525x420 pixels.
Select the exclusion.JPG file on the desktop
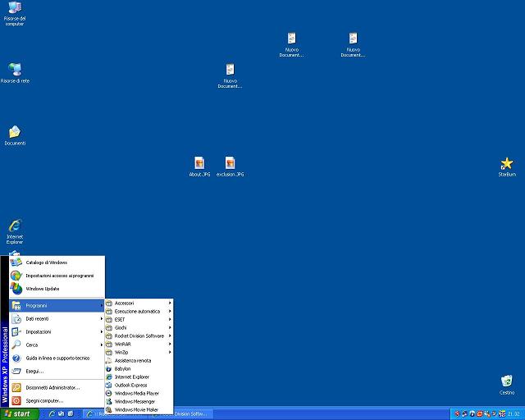230,167
